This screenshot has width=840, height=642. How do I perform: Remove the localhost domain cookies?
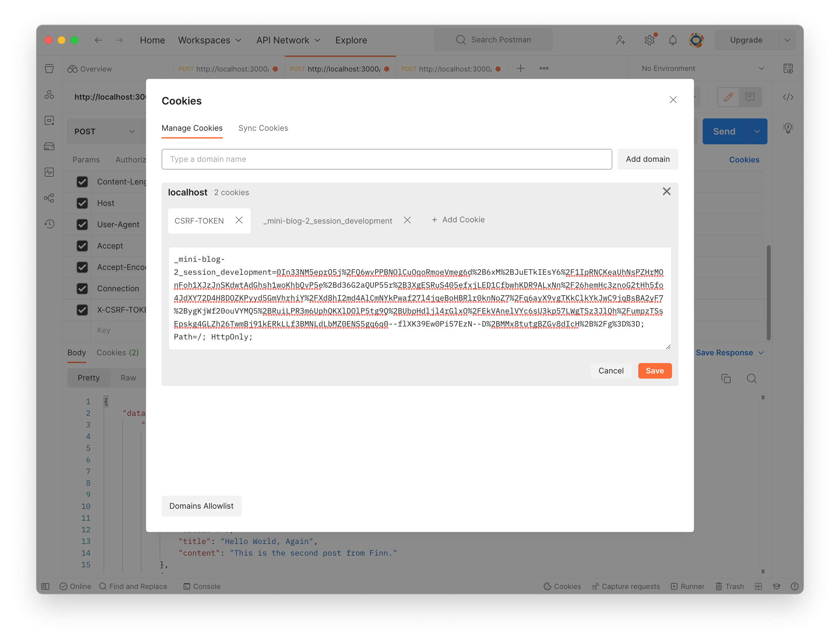pyautogui.click(x=666, y=192)
